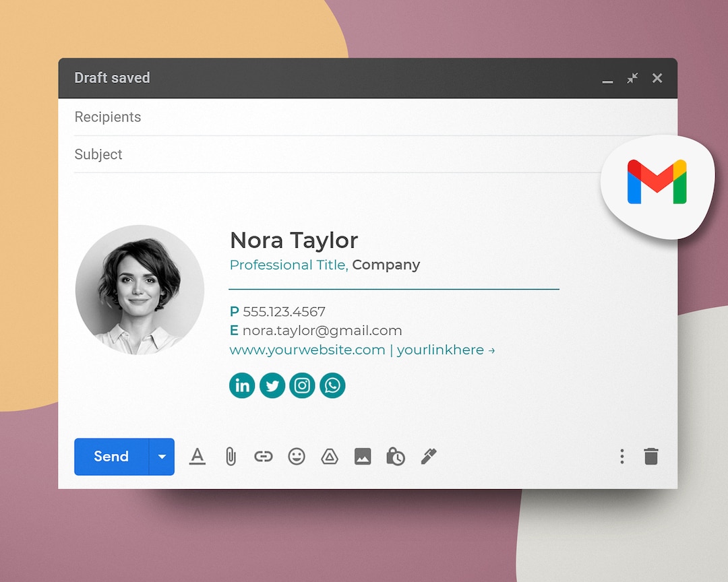Insert a file from Google Drive
728x582 pixels.
point(329,456)
